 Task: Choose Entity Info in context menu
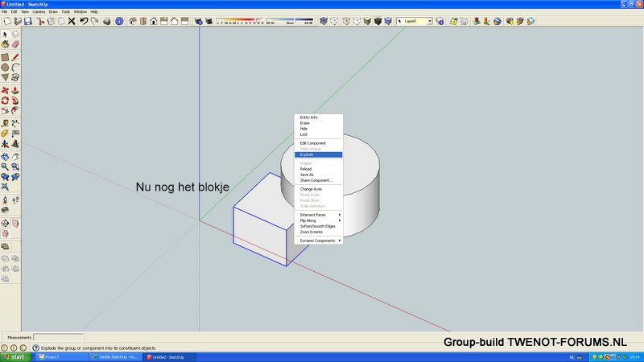(318, 117)
